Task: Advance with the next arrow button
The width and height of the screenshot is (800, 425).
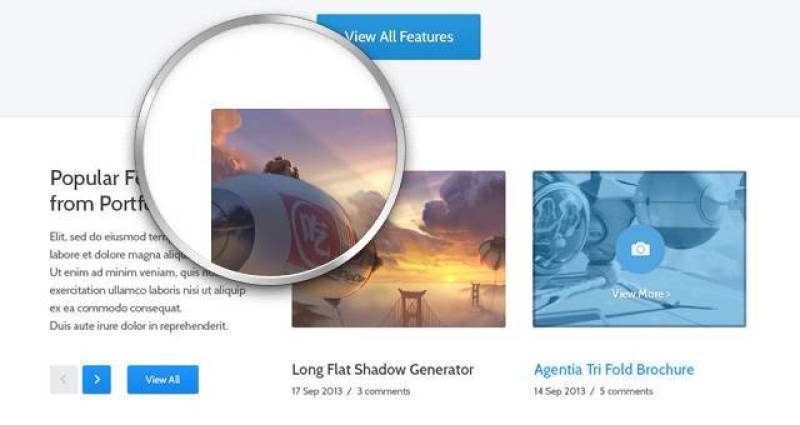Action: [96, 380]
